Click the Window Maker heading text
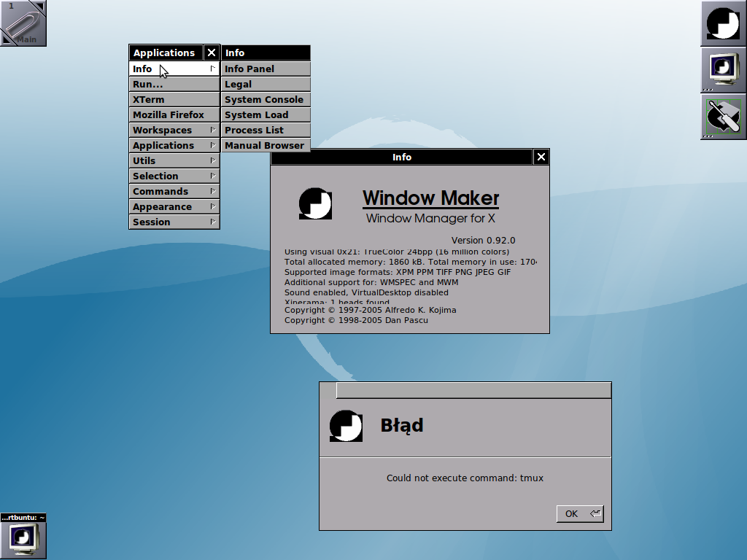Viewport: 747px width, 560px height. [430, 198]
